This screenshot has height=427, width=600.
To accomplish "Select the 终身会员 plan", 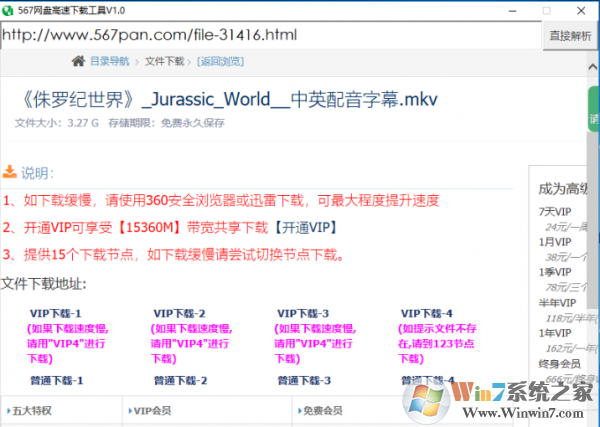I will [x=559, y=363].
